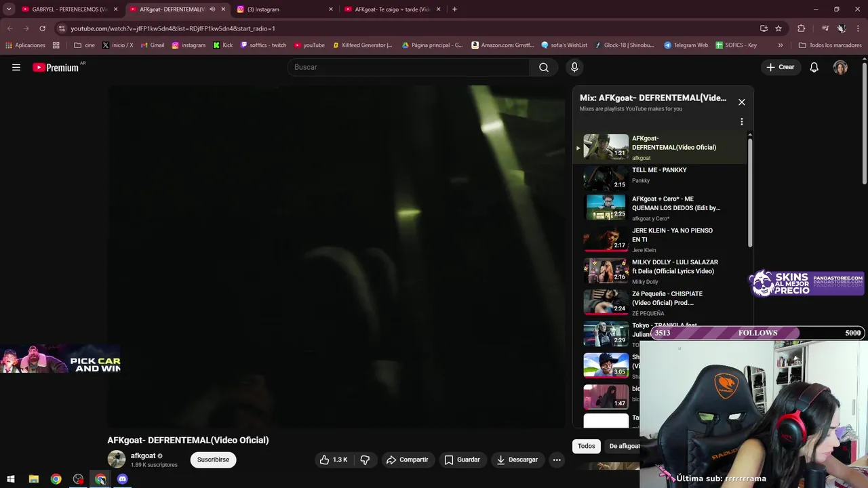Open the youTube bookmark
This screenshot has width=868, height=488.
coord(309,45)
